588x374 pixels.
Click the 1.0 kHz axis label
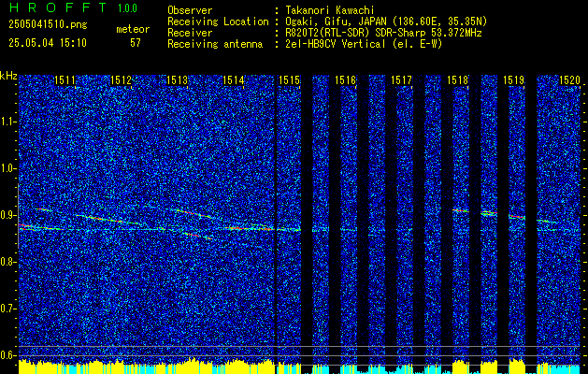coord(7,169)
